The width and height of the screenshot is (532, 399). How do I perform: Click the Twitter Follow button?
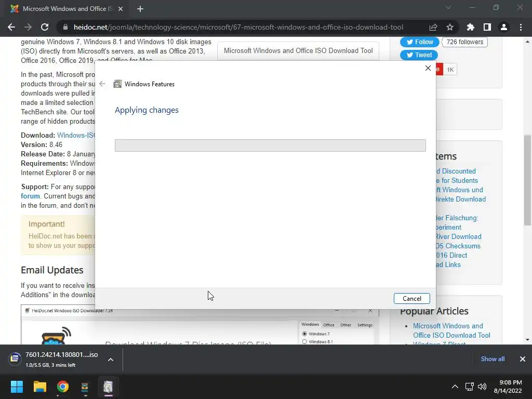click(420, 42)
